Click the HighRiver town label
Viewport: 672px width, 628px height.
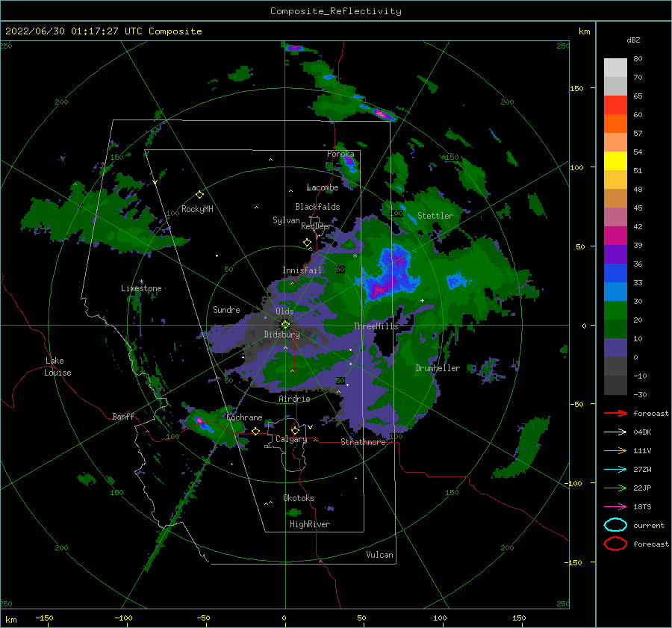(x=310, y=524)
